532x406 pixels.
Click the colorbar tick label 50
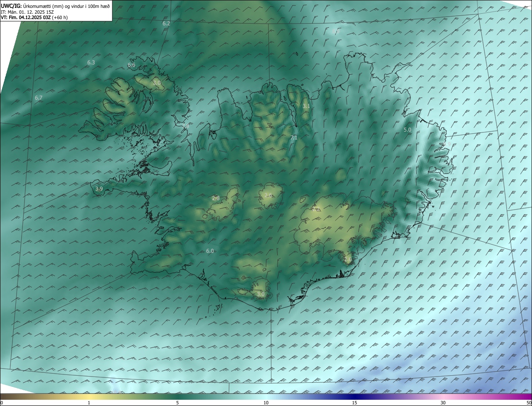pos(529,403)
